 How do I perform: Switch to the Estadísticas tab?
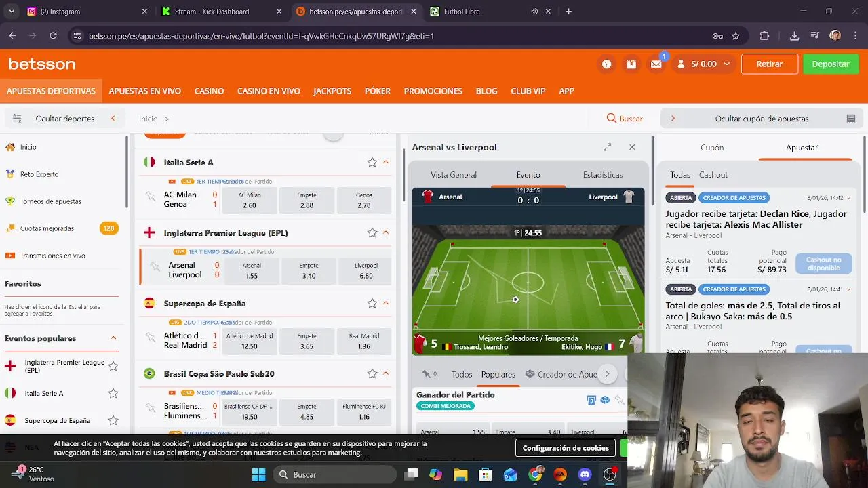603,175
